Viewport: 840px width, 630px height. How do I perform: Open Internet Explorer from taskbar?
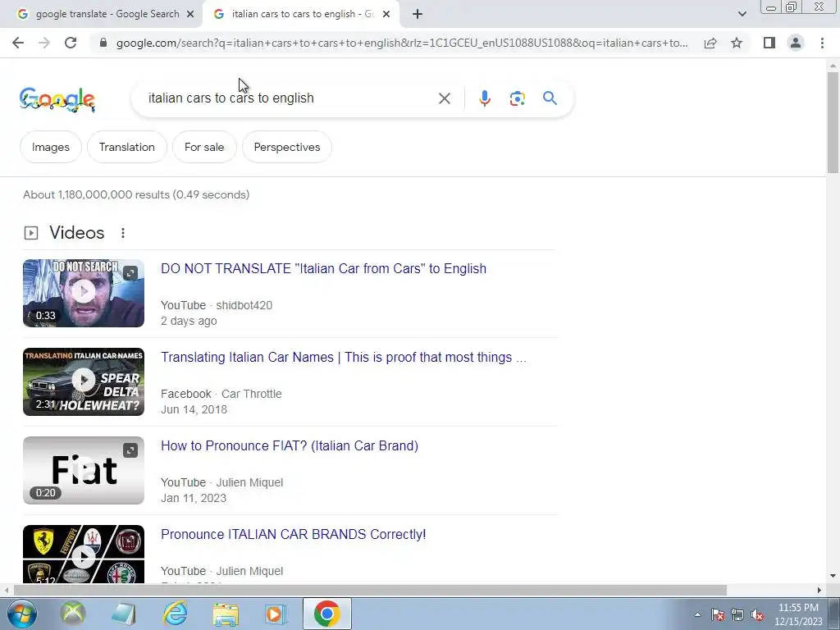(x=176, y=614)
